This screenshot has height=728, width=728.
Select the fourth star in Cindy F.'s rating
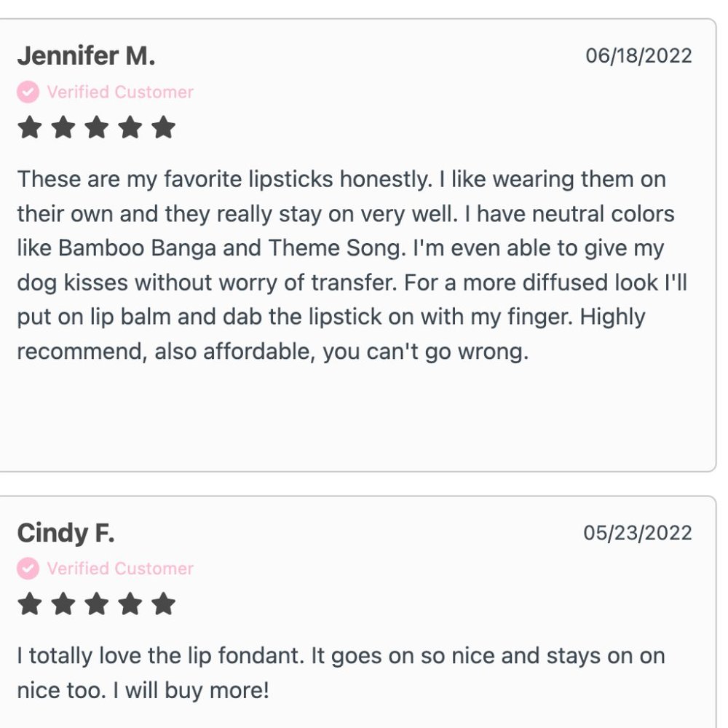(130, 604)
